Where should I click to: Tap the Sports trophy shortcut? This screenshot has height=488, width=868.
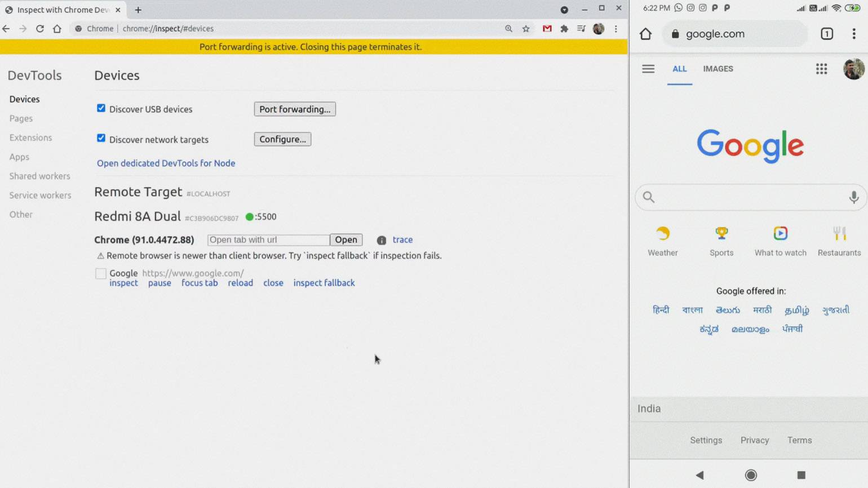coord(721,233)
